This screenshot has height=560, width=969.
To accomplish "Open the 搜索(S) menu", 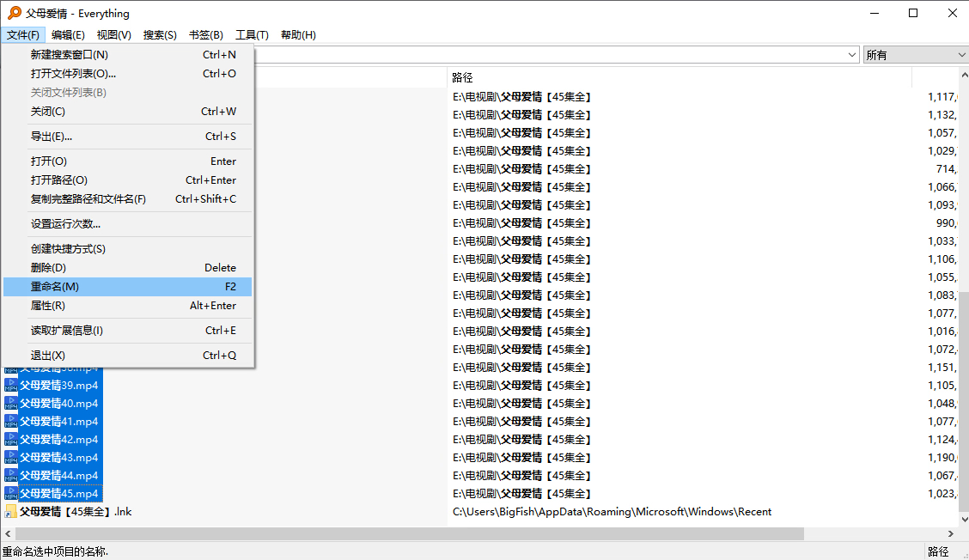I will pyautogui.click(x=160, y=34).
